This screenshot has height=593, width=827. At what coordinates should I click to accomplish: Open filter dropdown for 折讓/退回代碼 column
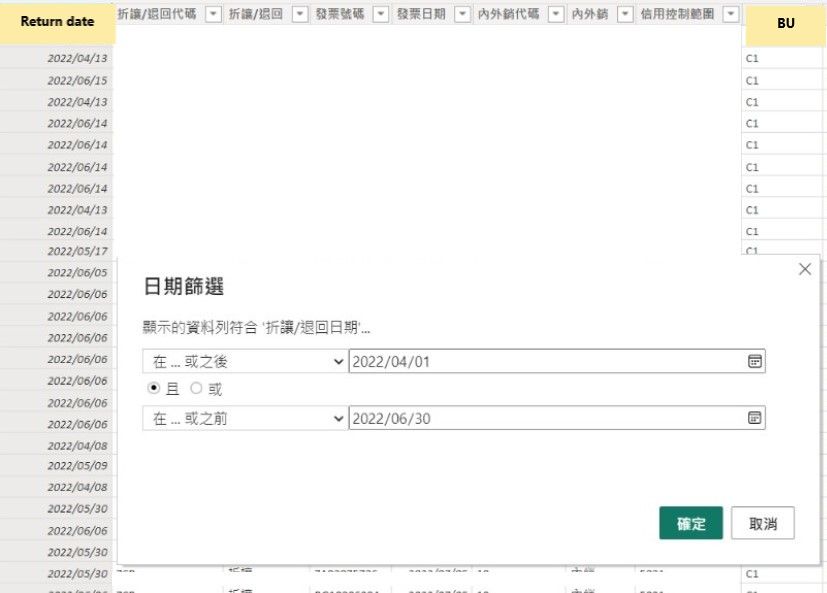[213, 14]
